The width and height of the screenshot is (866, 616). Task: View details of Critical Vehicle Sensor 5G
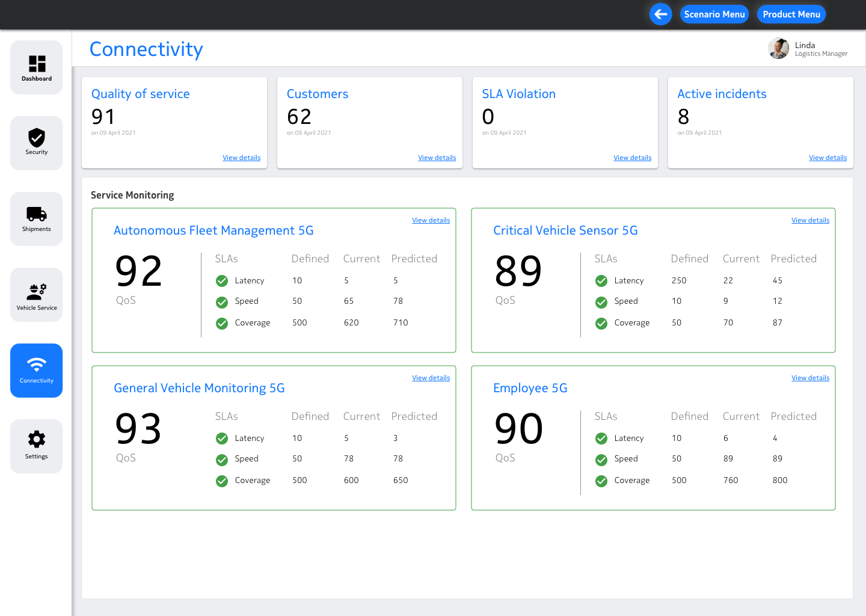811,220
